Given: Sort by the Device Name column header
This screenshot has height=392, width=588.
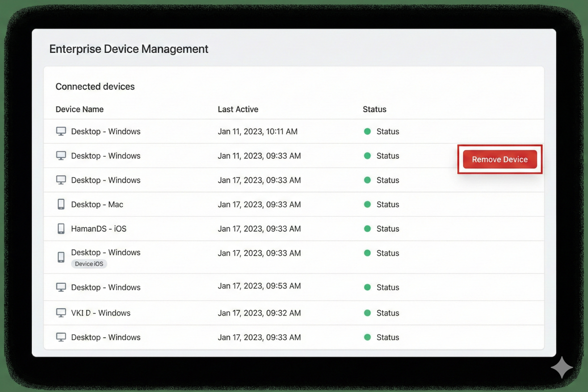Looking at the screenshot, I should pyautogui.click(x=79, y=109).
